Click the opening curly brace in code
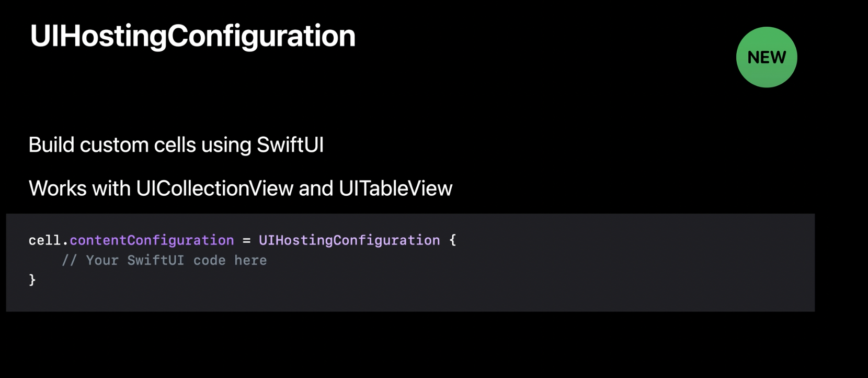 pyautogui.click(x=453, y=240)
